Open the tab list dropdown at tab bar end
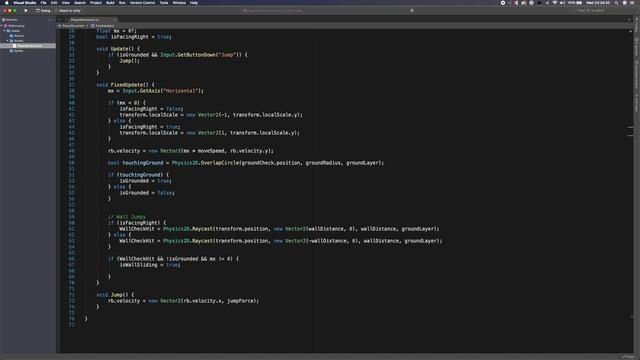The width and height of the screenshot is (640, 360). 629,20
